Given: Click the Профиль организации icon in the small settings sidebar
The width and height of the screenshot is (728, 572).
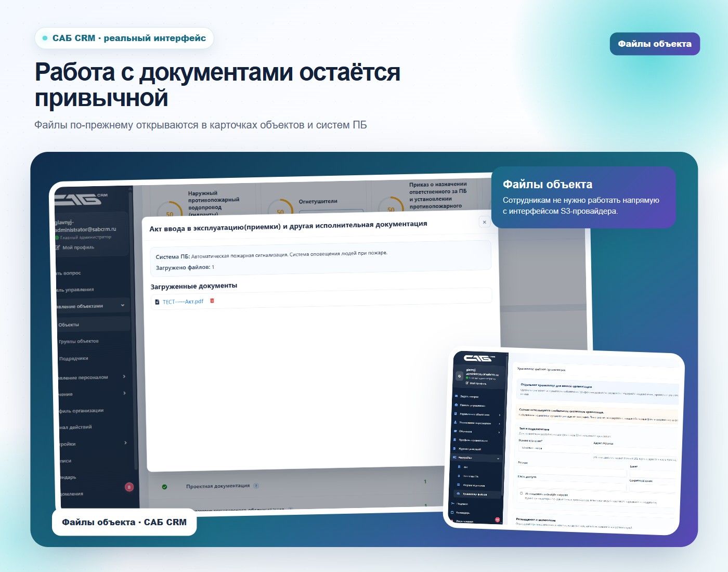Looking at the screenshot, I should [455, 440].
